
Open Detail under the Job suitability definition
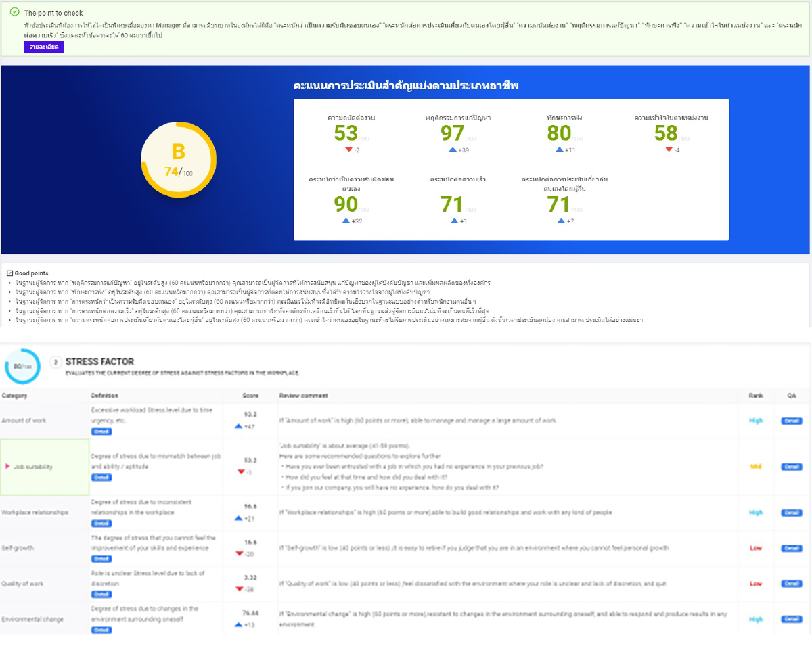point(101,478)
